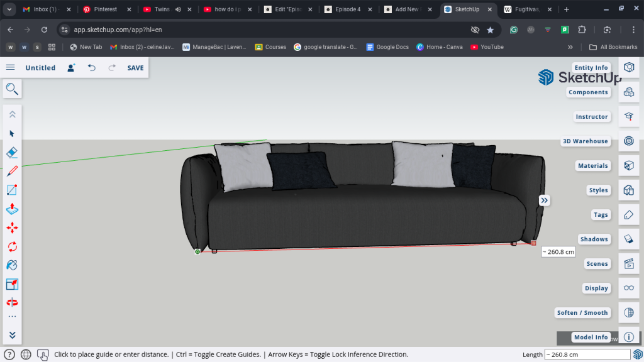The image size is (644, 362).
Task: Activate the Move tool
Action: pyautogui.click(x=12, y=228)
